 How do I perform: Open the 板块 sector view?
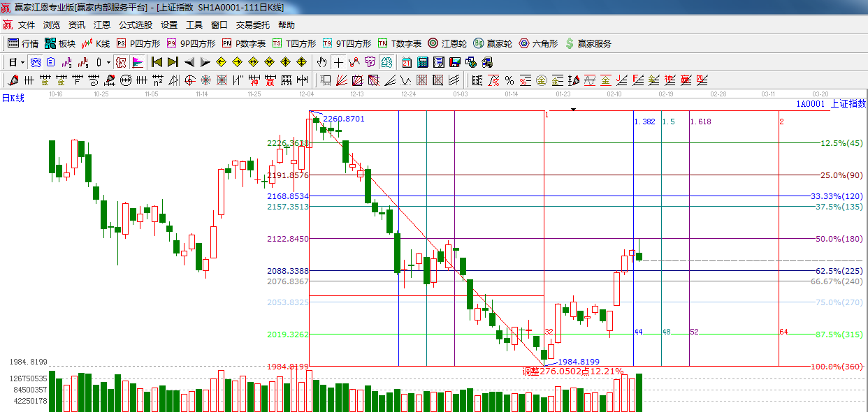[x=60, y=43]
